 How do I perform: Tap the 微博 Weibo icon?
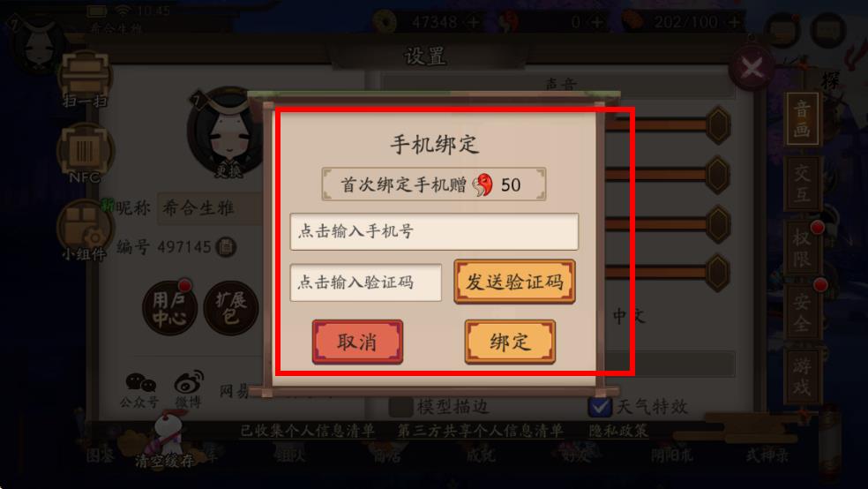[189, 390]
